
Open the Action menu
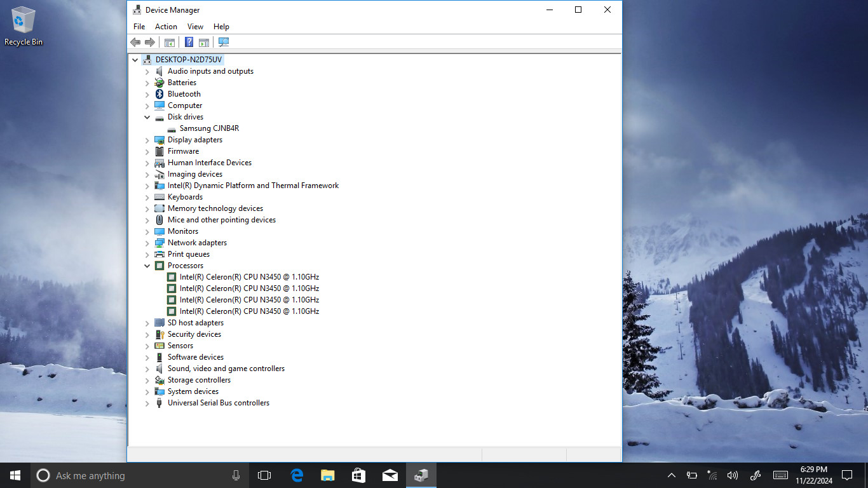[x=166, y=27]
